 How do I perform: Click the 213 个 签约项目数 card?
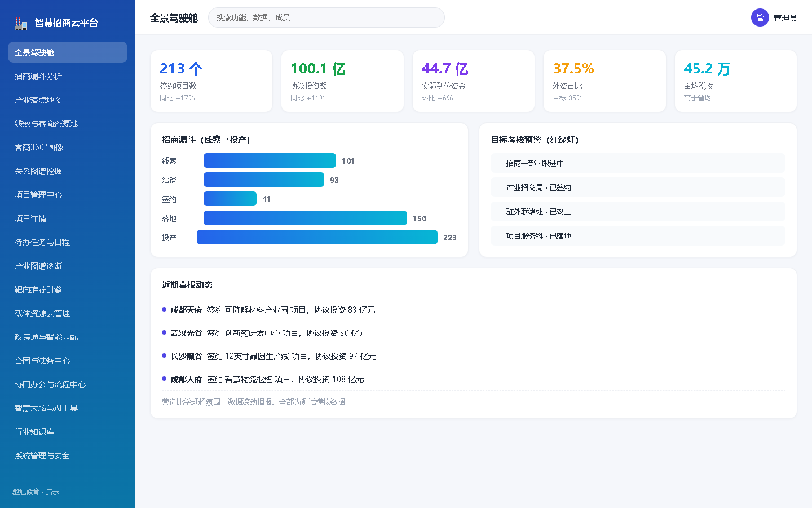211,81
